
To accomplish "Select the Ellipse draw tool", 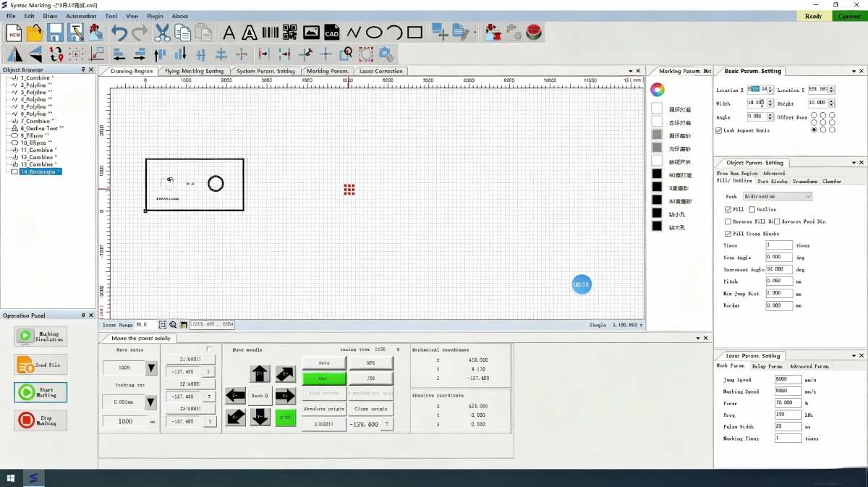I will point(374,33).
